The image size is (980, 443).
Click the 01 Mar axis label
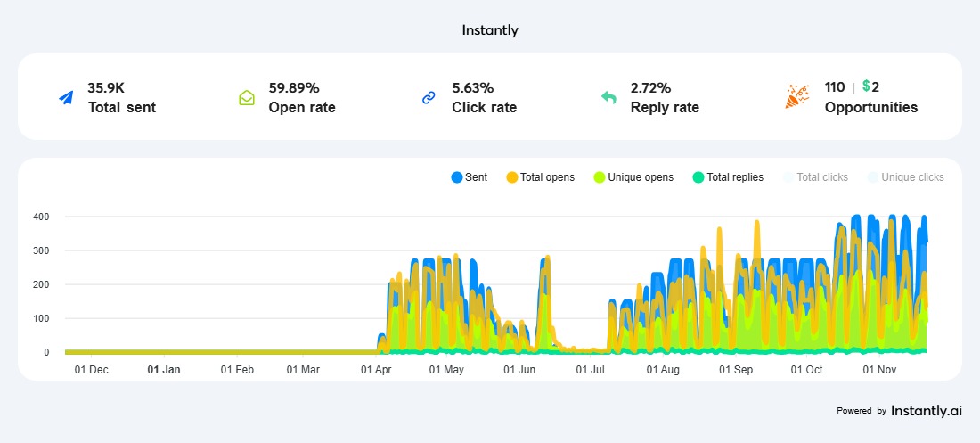[303, 370]
